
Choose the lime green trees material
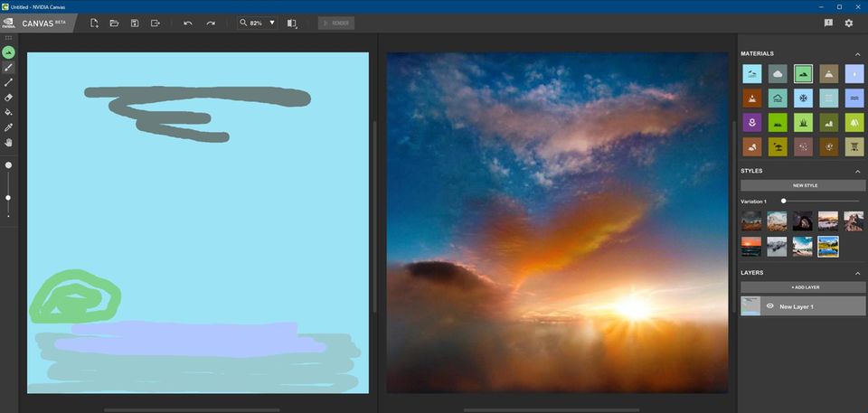pos(854,122)
